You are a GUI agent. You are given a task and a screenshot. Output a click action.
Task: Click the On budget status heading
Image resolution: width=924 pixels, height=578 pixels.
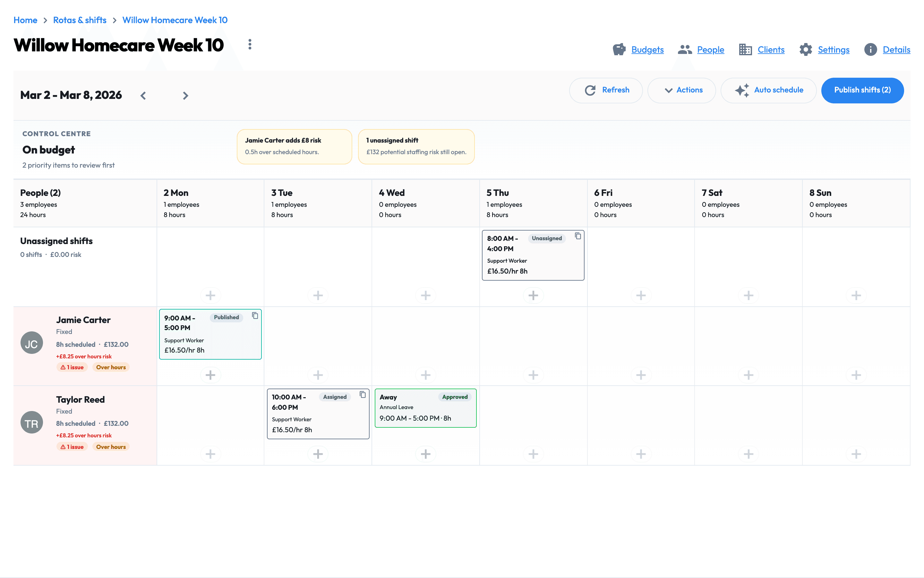(48, 150)
